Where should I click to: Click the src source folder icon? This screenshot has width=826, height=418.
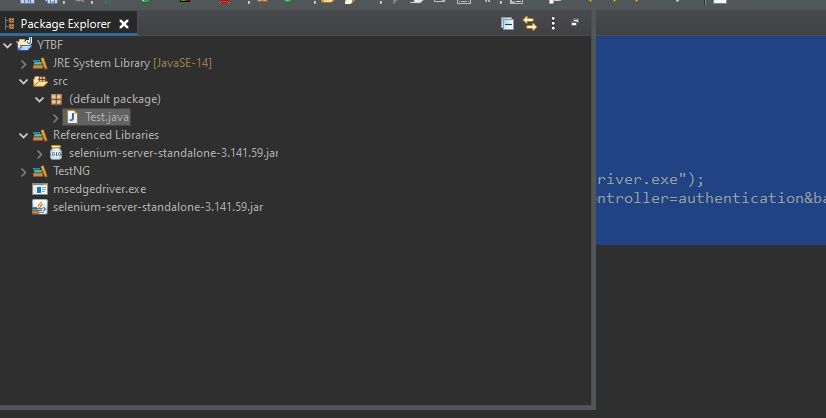[40, 81]
